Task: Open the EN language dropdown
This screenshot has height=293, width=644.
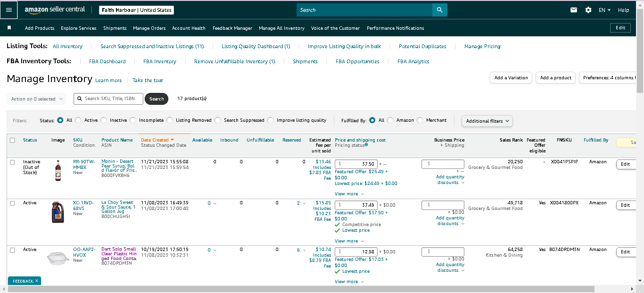Action: pos(605,10)
